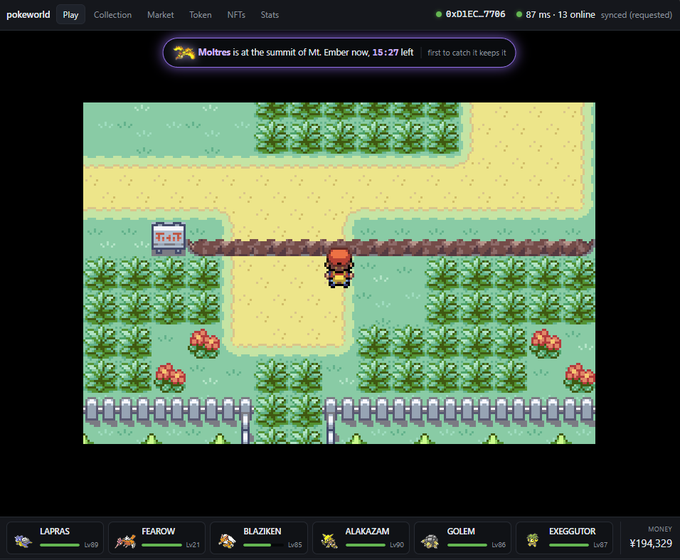Image resolution: width=680 pixels, height=560 pixels.
Task: Click the MONEY label
Action: [660, 529]
